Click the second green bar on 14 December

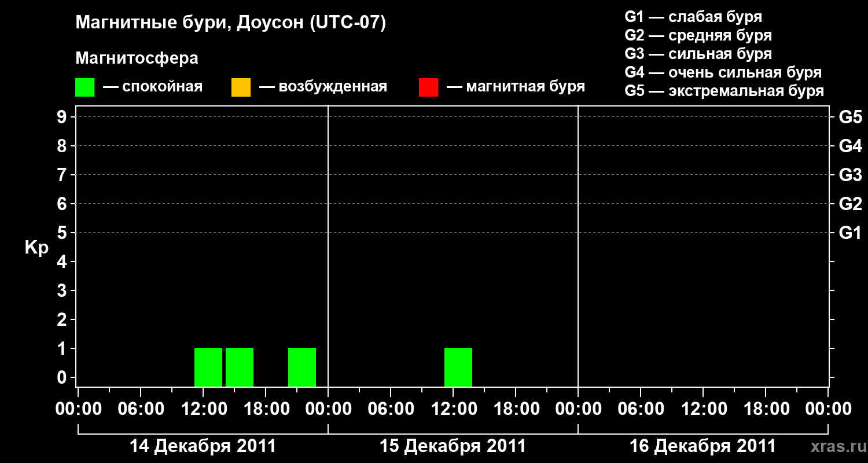[x=240, y=367]
